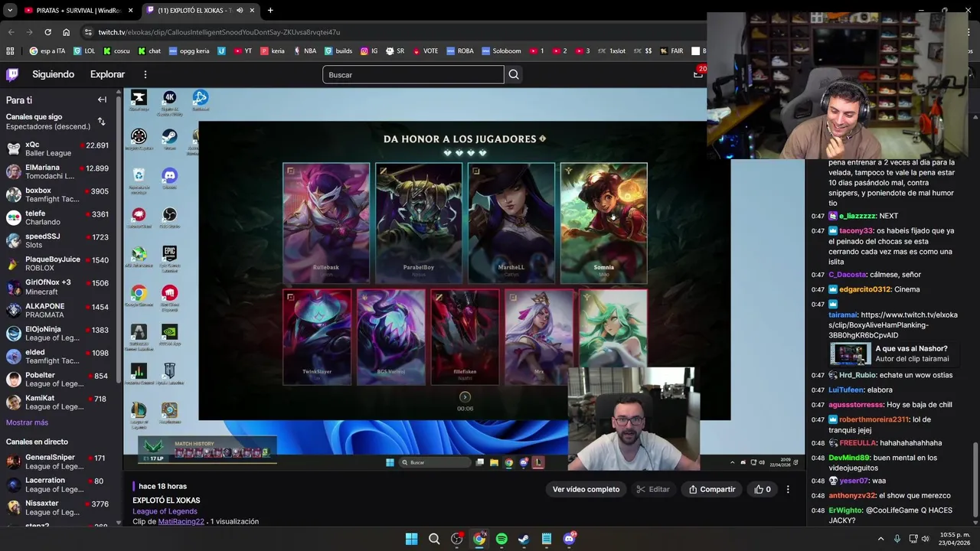Collapse the Para ti sidebar

pos(102,99)
